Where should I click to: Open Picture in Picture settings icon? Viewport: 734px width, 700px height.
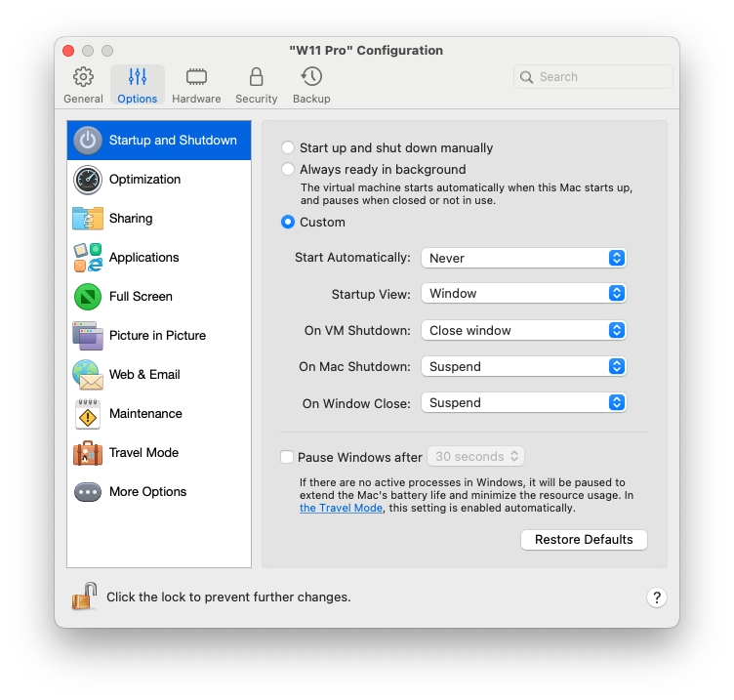(x=88, y=336)
